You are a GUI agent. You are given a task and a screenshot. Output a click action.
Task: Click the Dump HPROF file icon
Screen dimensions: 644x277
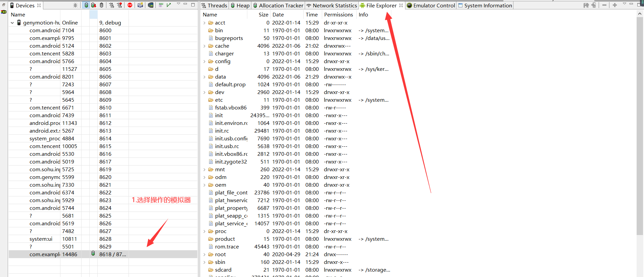[94, 5]
